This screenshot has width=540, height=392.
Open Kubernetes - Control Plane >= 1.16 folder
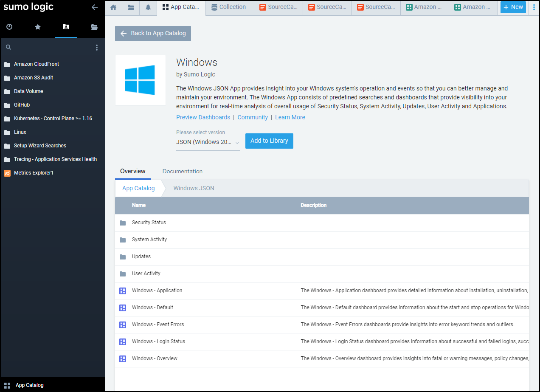[x=52, y=118]
